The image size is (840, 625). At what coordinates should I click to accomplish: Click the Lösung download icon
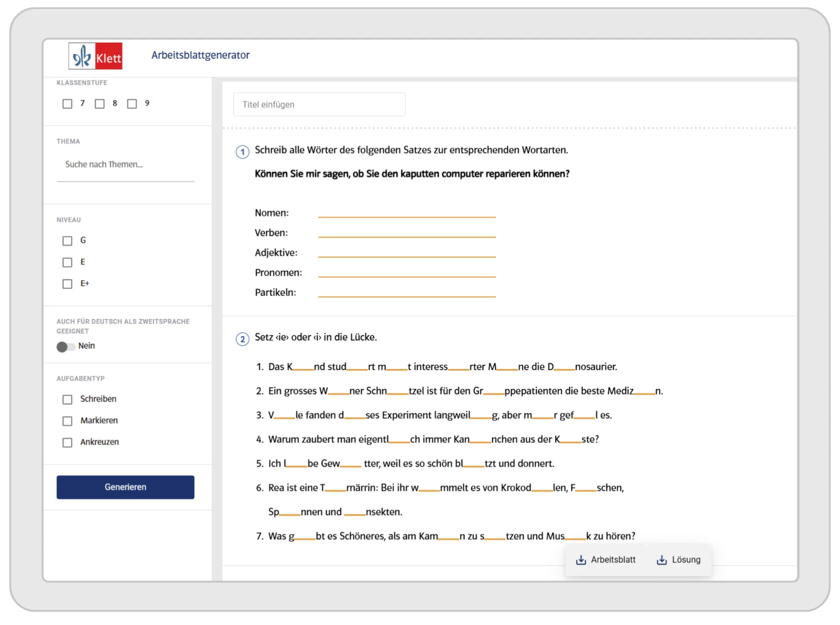click(x=661, y=560)
